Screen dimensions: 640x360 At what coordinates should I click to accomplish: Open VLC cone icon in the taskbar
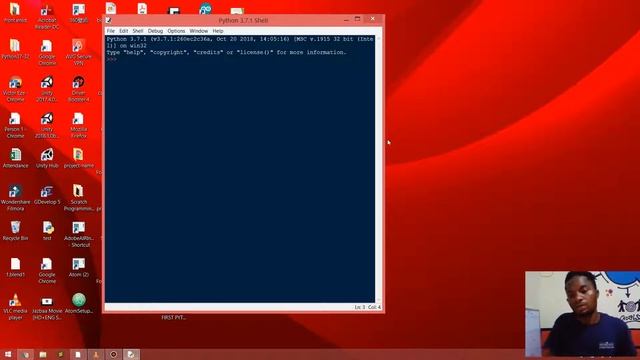tap(96, 354)
